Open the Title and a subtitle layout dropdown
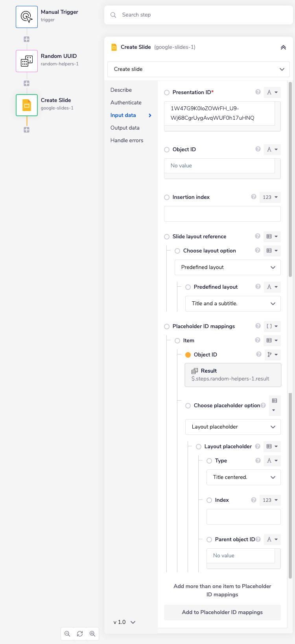Screen dimensions: 295x644 click(233, 303)
